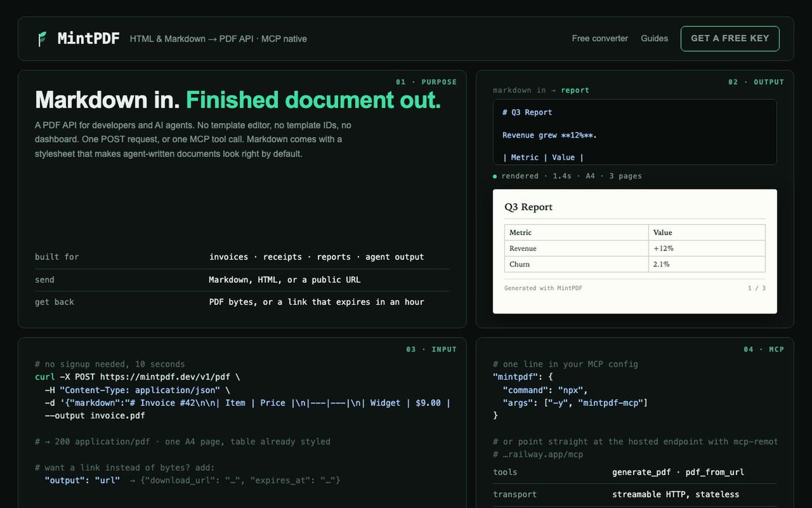Click the 'markdown in → report' caption
This screenshot has width=812, height=508.
click(x=541, y=90)
